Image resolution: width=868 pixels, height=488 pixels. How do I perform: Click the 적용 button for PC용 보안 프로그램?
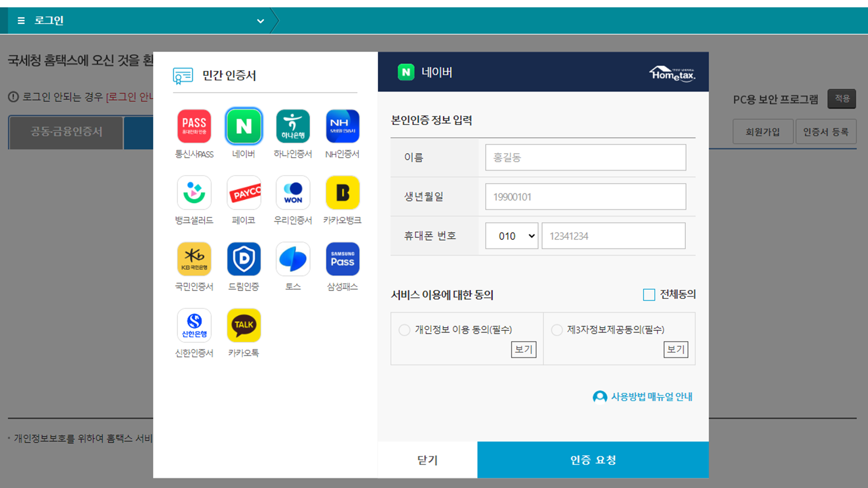coord(842,99)
